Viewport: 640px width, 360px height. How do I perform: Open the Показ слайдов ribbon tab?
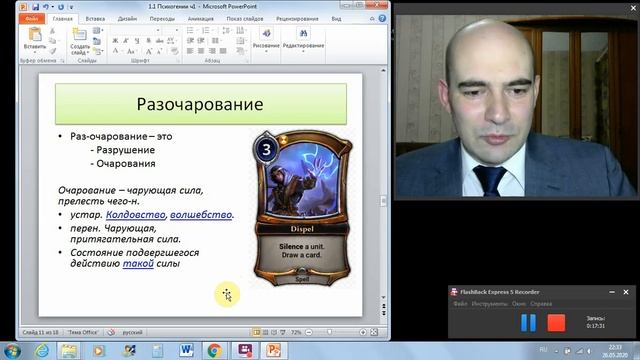tap(245, 19)
